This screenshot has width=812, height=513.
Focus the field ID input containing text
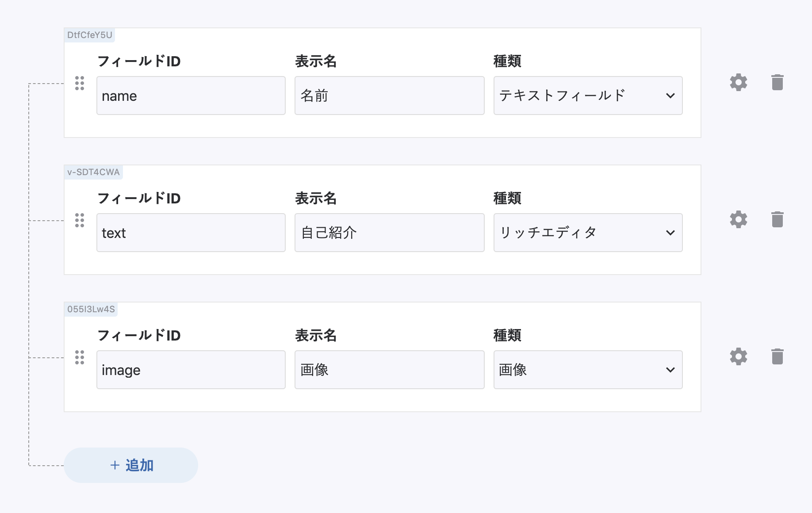coord(191,233)
